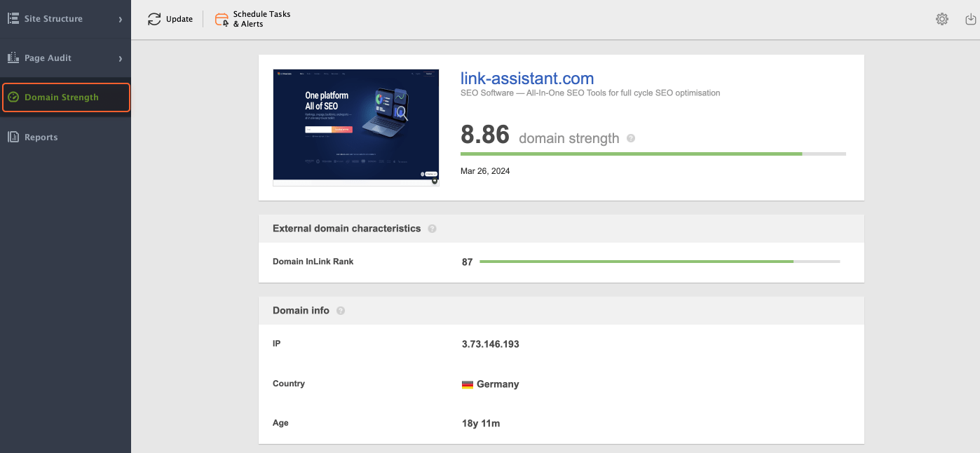Click the InLink Rank value 87
980x453 pixels.
click(468, 262)
